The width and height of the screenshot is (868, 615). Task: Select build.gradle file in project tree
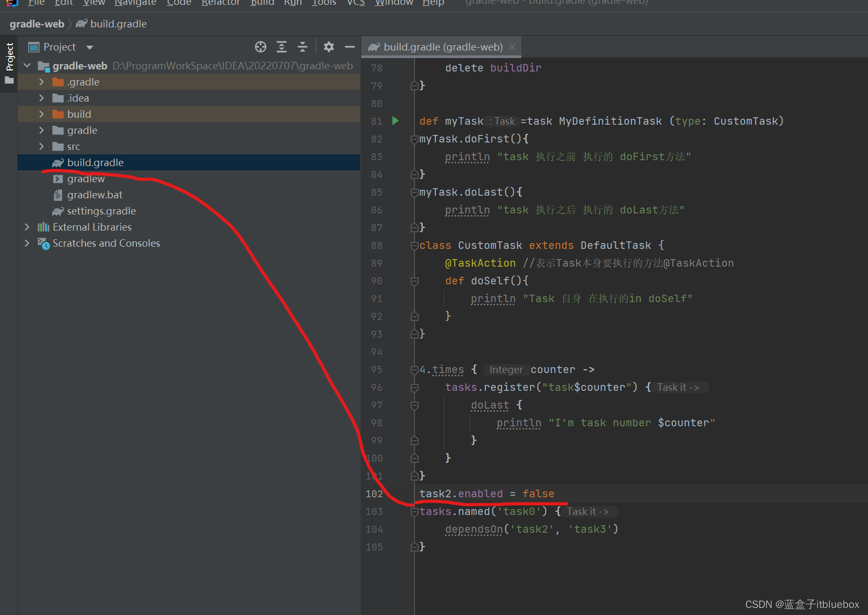coord(189,162)
